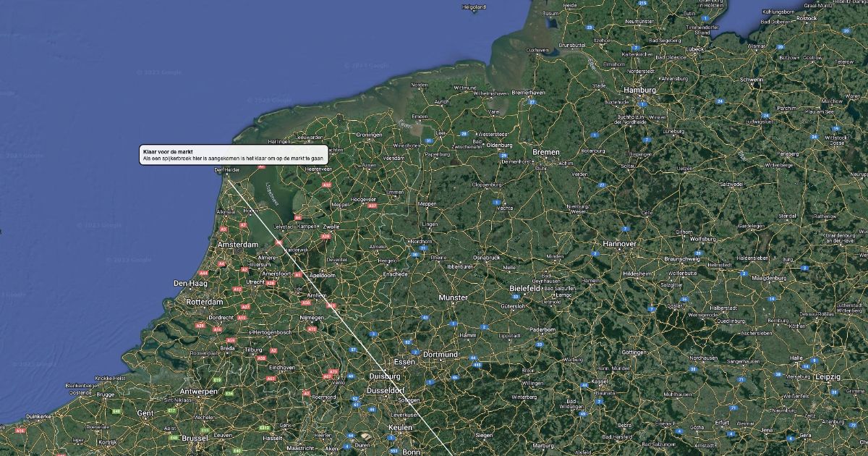
Task: Select the Leipzig city label
Action: pyautogui.click(x=827, y=377)
